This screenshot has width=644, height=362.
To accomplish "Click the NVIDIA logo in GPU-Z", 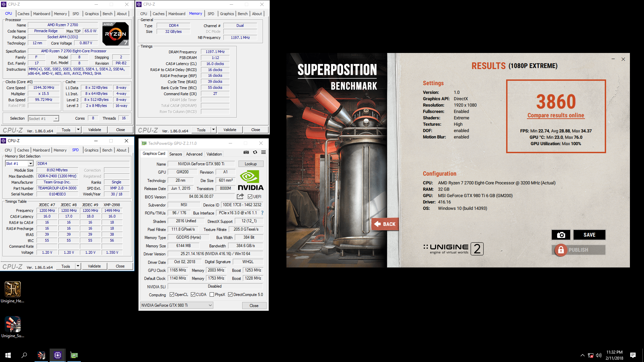I will click(x=251, y=180).
